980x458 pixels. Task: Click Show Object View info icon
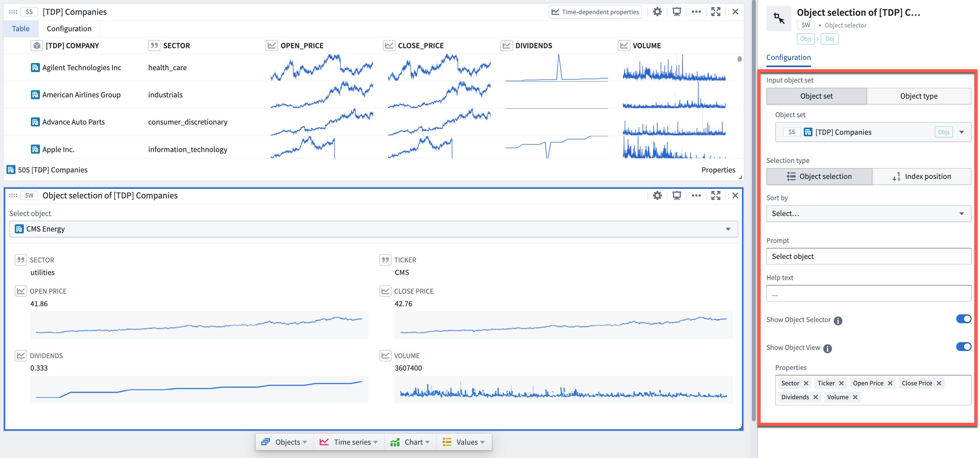click(828, 349)
